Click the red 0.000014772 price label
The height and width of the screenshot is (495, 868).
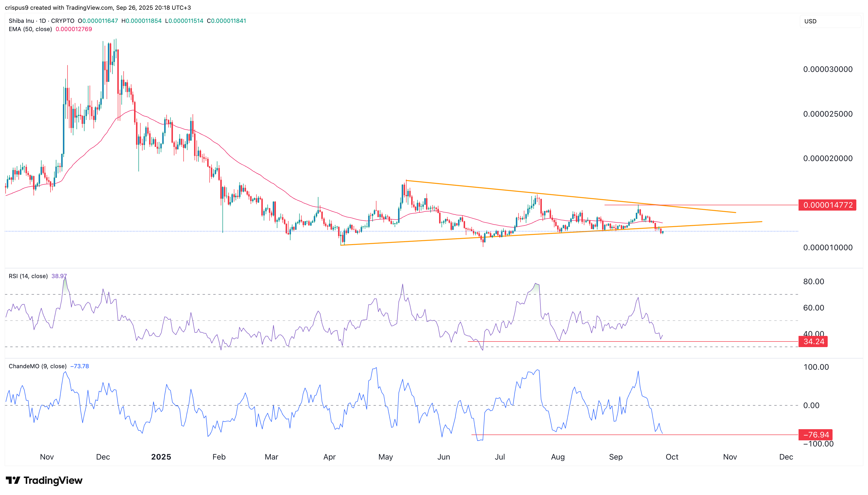pos(827,205)
